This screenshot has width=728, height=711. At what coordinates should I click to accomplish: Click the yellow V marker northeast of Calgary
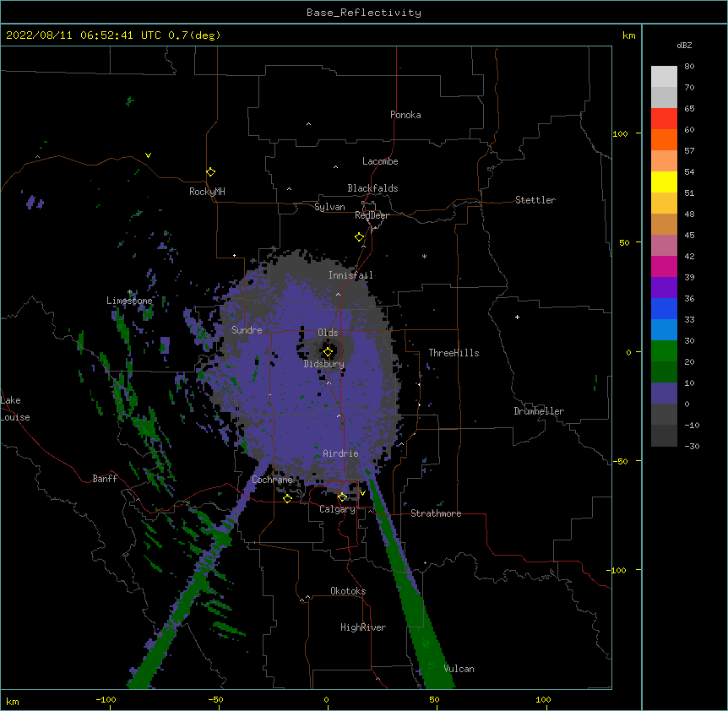[x=362, y=493]
